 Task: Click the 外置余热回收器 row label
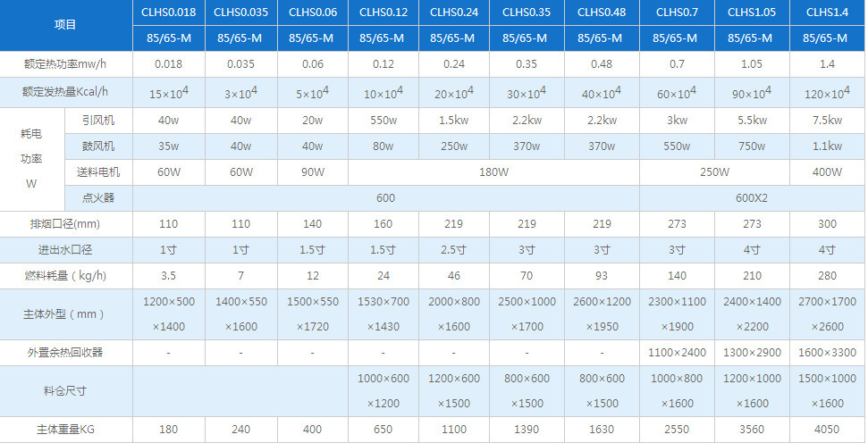coord(65,353)
